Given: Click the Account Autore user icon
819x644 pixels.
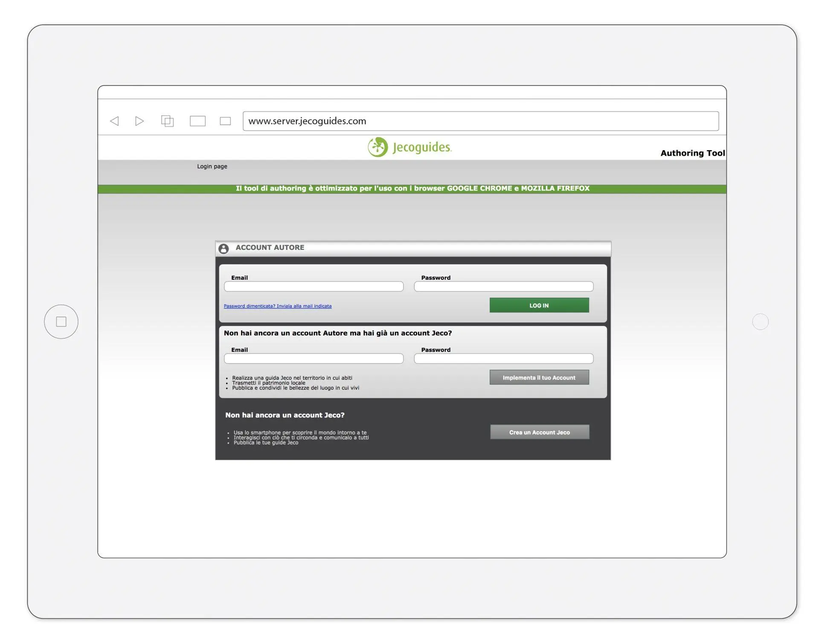Looking at the screenshot, I should [224, 249].
